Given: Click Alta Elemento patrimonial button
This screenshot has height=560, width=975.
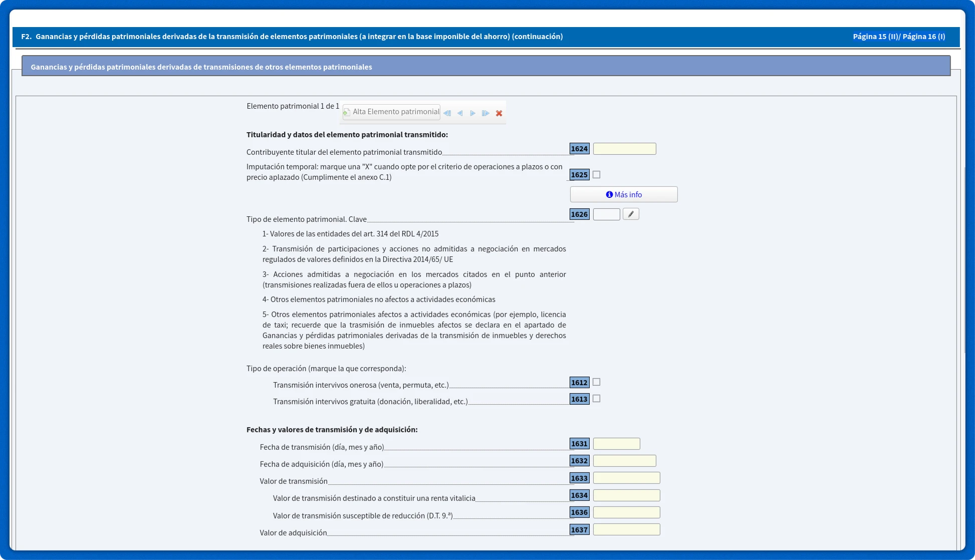Looking at the screenshot, I should [x=391, y=112].
